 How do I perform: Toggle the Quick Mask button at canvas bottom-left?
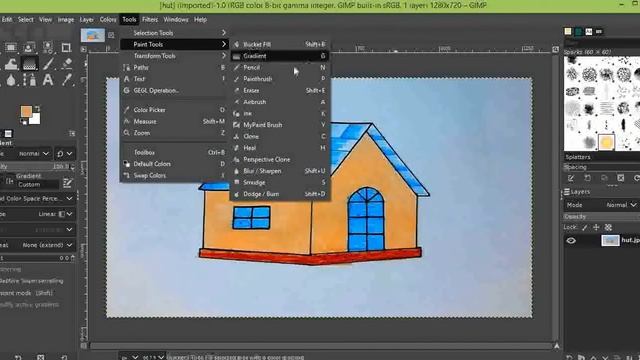click(84, 346)
